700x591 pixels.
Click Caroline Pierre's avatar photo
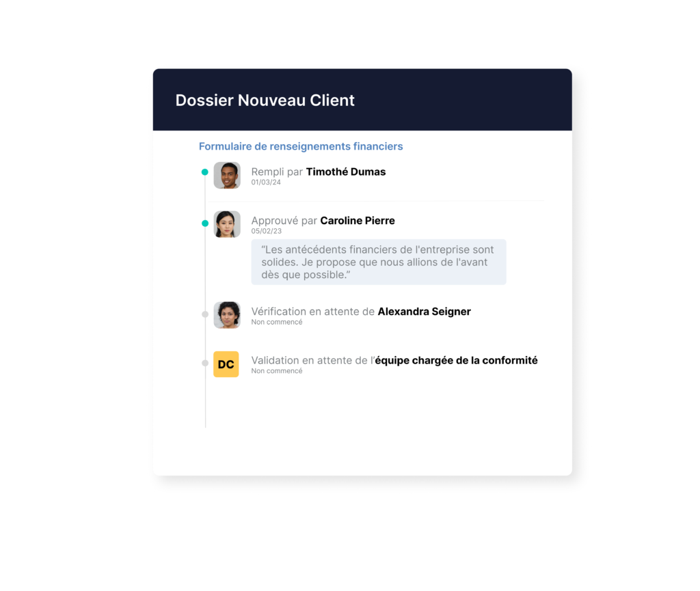pos(227,224)
